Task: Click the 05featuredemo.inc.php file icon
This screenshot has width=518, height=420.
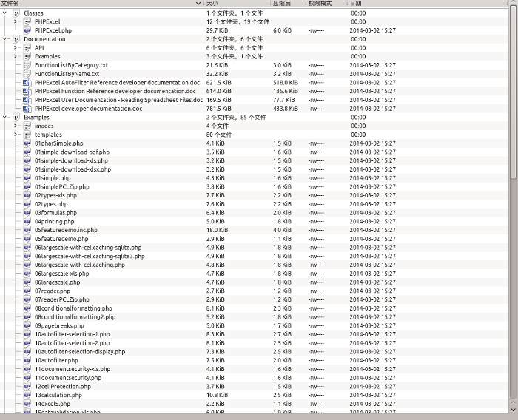Action: [x=27, y=230]
